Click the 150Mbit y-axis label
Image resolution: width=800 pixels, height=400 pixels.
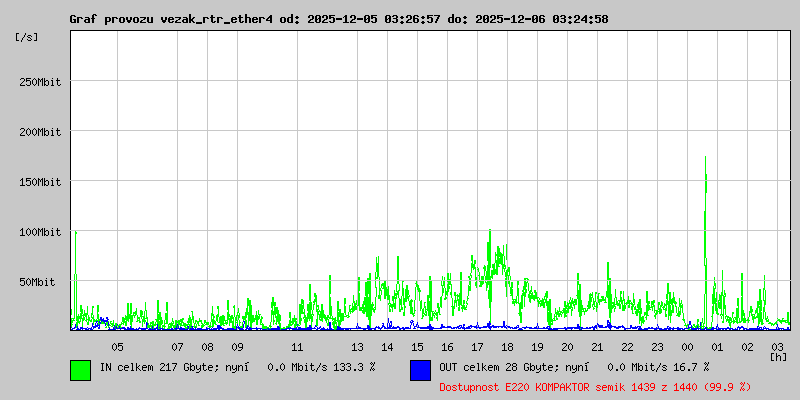40,182
